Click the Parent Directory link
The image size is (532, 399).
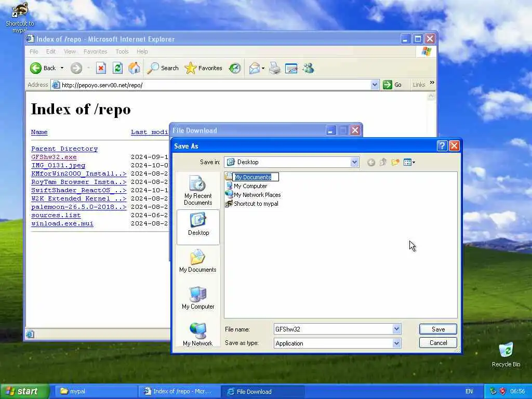pyautogui.click(x=64, y=149)
